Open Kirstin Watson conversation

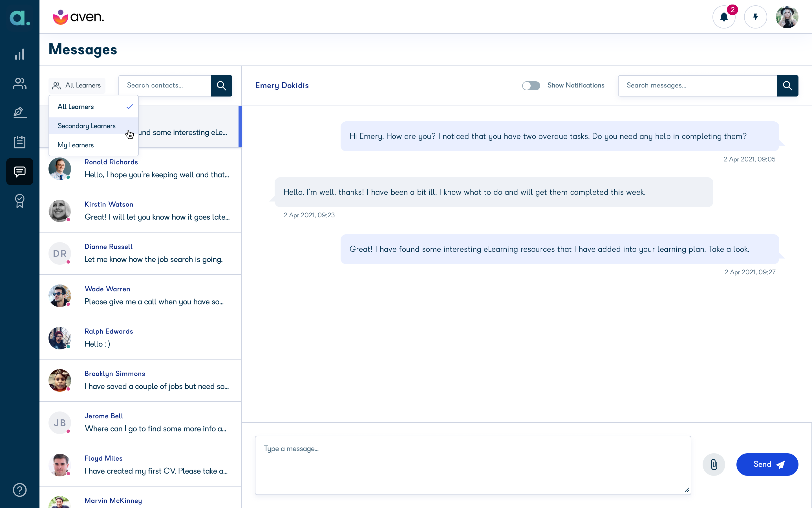[x=141, y=211]
